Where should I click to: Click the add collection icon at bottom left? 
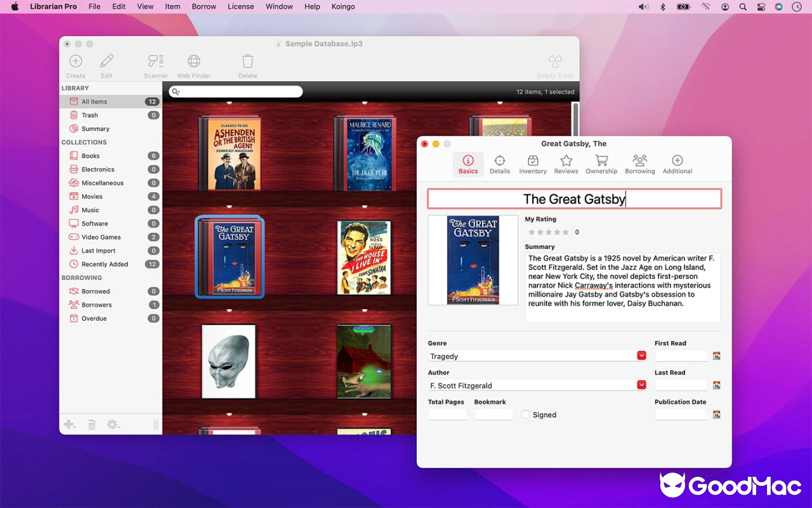70,424
